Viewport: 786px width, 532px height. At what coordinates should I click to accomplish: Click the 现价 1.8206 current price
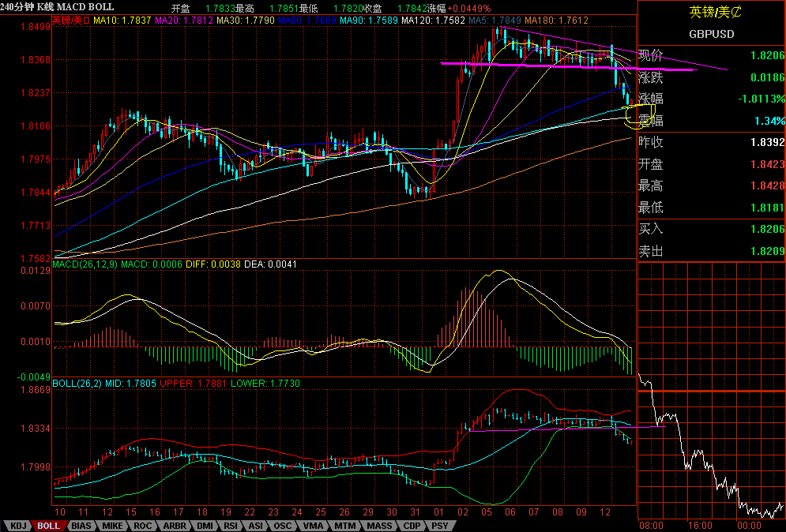click(711, 55)
